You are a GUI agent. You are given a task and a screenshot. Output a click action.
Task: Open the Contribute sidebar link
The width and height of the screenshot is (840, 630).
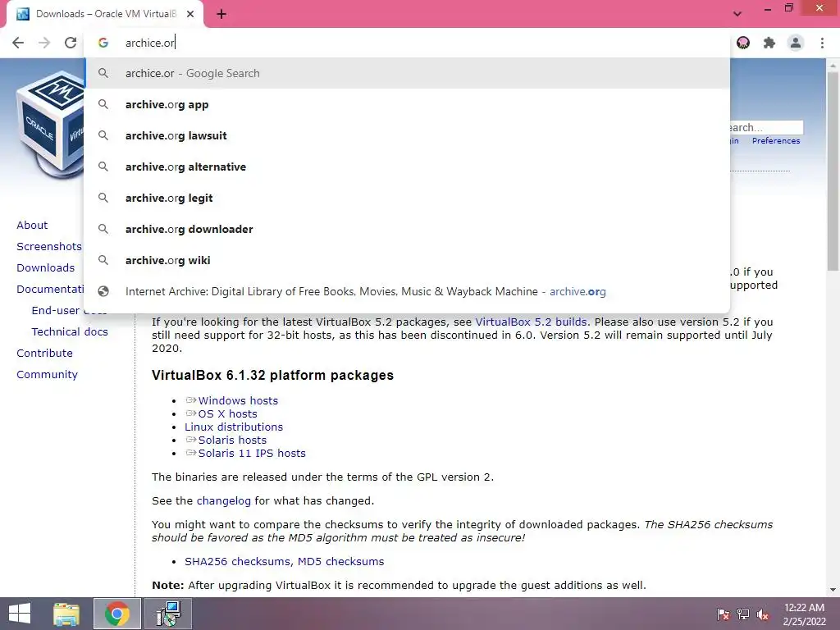(x=44, y=353)
